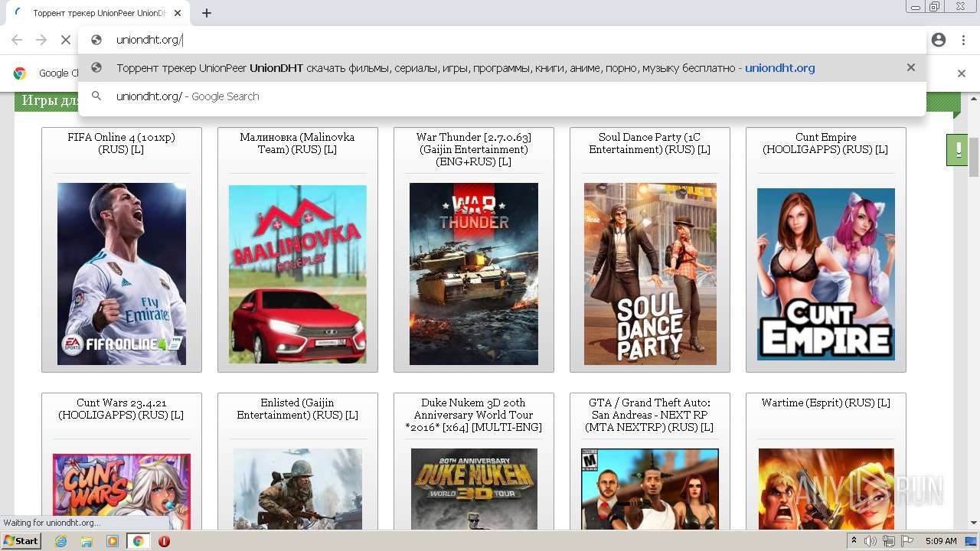The image size is (980, 551).
Task: Open the Soul Dance Party cover
Action: coord(650,273)
